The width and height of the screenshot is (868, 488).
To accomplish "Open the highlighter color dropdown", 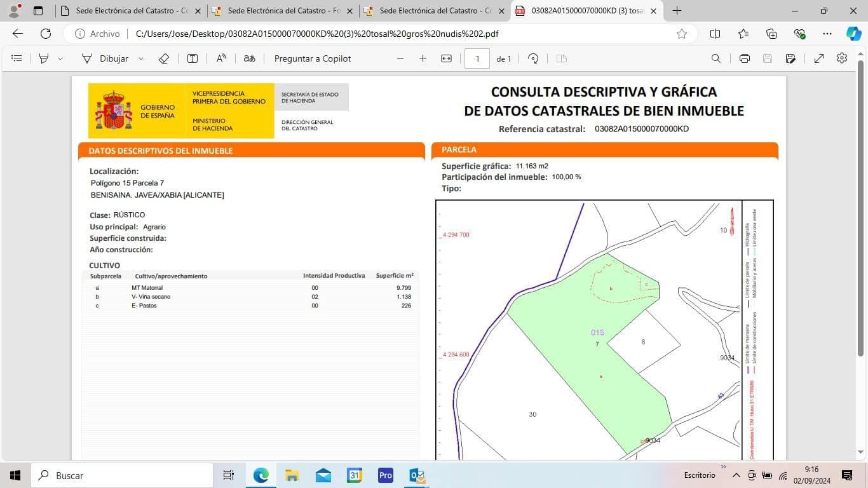I will (x=60, y=58).
